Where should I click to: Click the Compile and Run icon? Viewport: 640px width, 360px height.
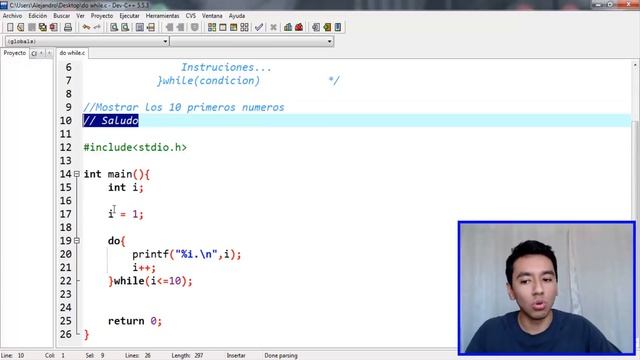[233, 27]
